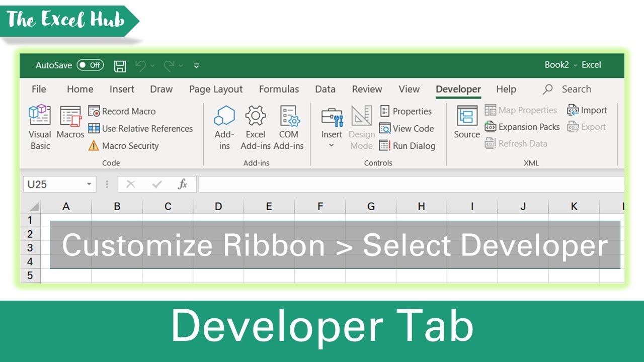This screenshot has height=362, width=644.
Task: Click Import XML
Action: pos(587,110)
